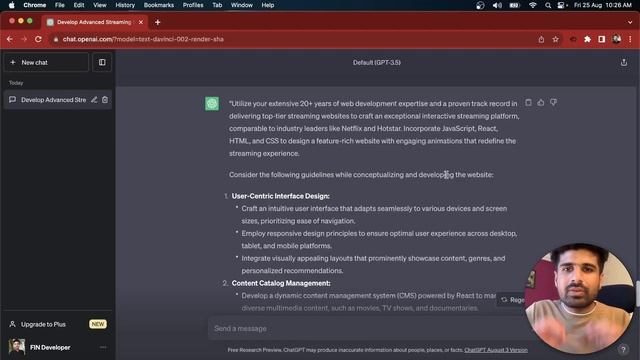Delete chat using trash icon
640x360 pixels.
(x=105, y=100)
